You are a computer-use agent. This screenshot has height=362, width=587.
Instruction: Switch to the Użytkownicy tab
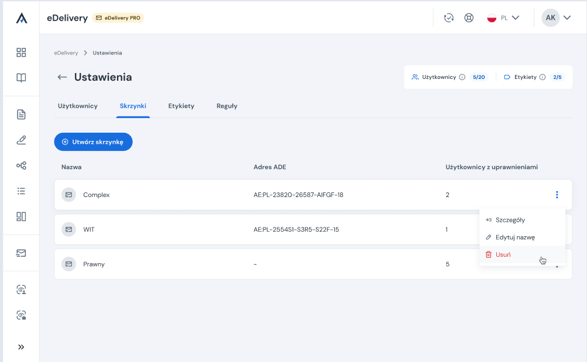[77, 106]
